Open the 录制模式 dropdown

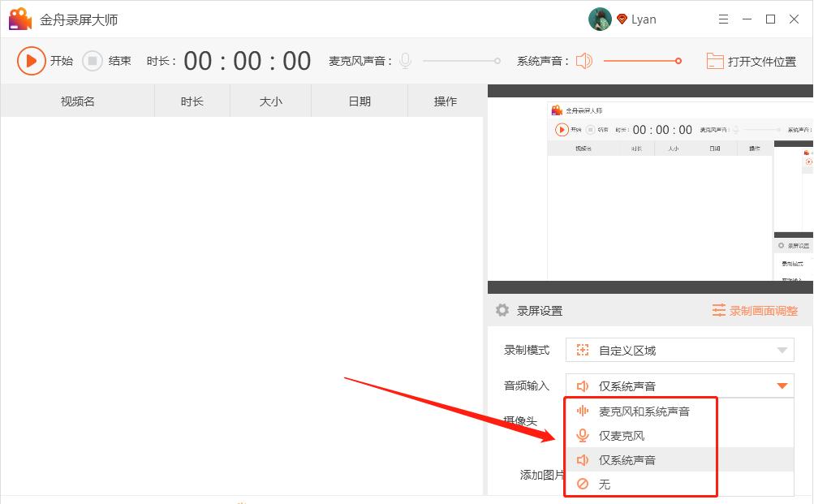(x=782, y=350)
